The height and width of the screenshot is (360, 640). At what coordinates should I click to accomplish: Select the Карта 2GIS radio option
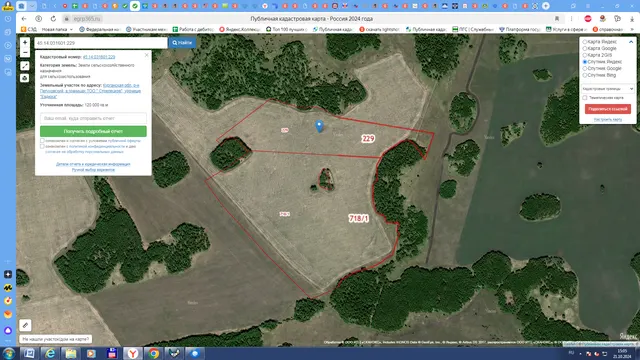point(585,55)
